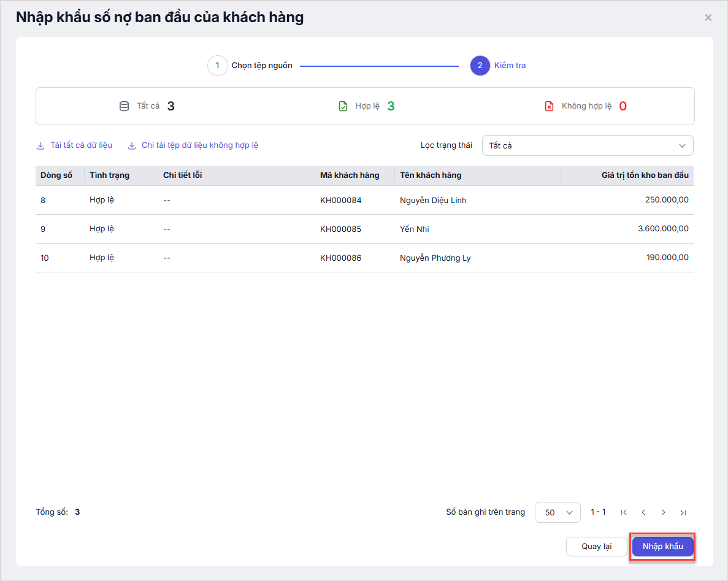The height and width of the screenshot is (581, 728).
Task: Go to next page arrow
Action: point(664,512)
